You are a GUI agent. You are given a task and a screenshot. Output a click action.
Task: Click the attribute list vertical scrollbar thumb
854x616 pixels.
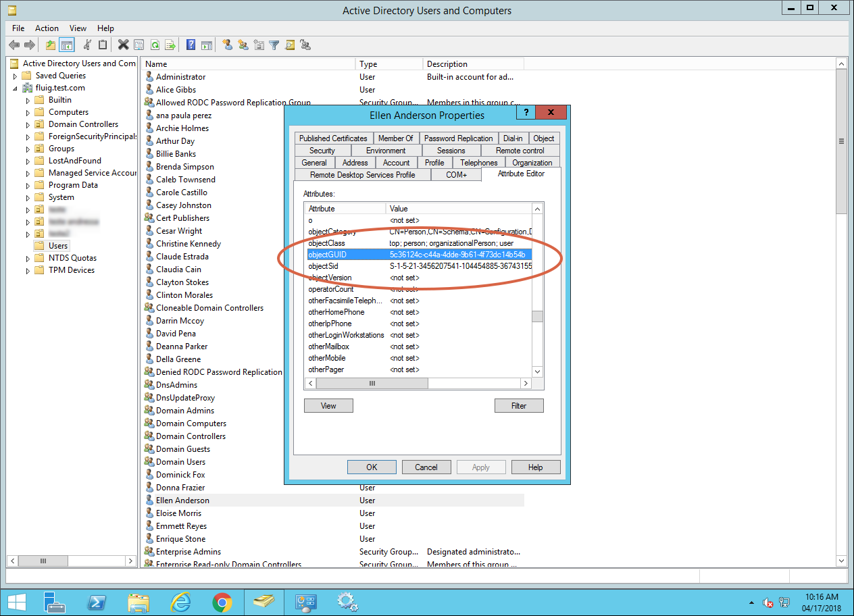point(537,317)
